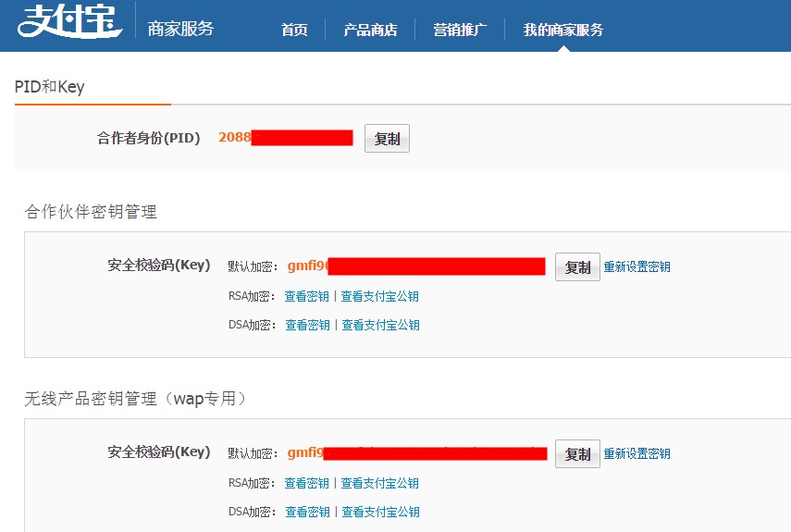Click the 默认加密 label in 合作伙伴 section
The height and width of the screenshot is (532, 791).
(253, 266)
